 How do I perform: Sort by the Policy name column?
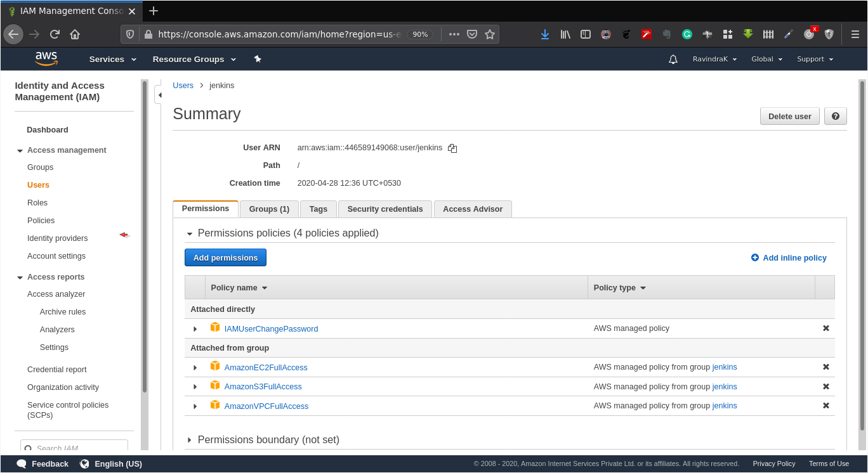[239, 288]
